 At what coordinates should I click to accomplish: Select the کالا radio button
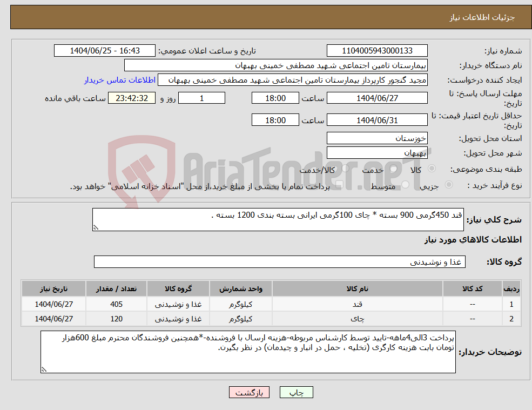point(432,169)
